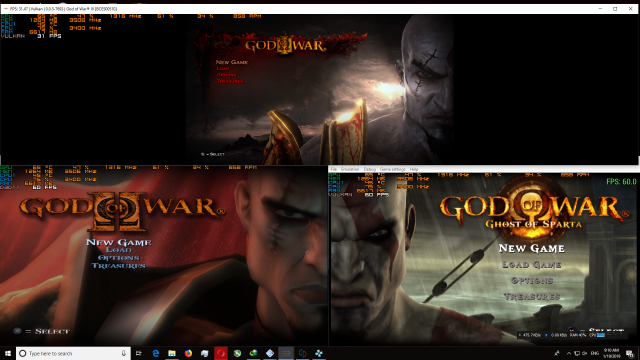Open Task View from the taskbar

point(139,353)
